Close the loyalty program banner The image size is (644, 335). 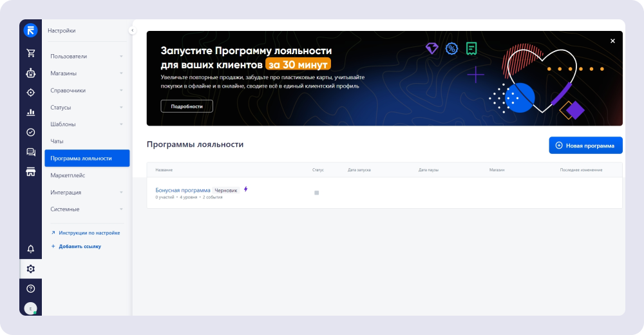(x=613, y=41)
